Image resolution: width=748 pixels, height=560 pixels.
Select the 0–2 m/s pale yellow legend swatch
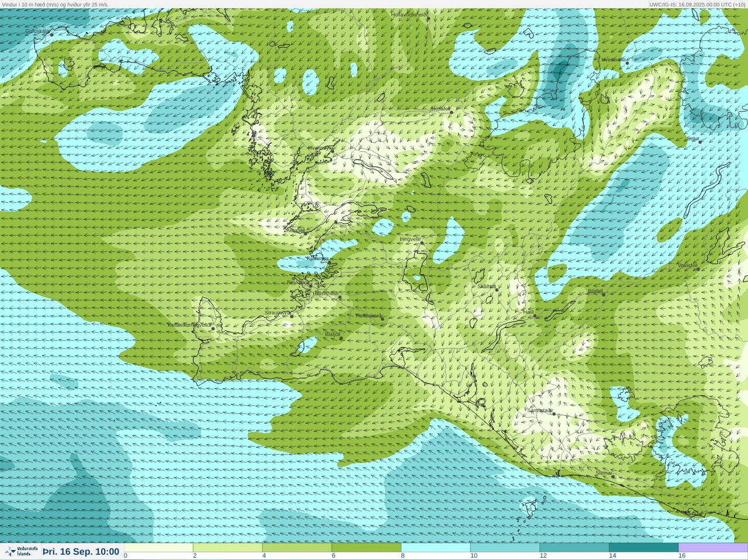[158, 547]
